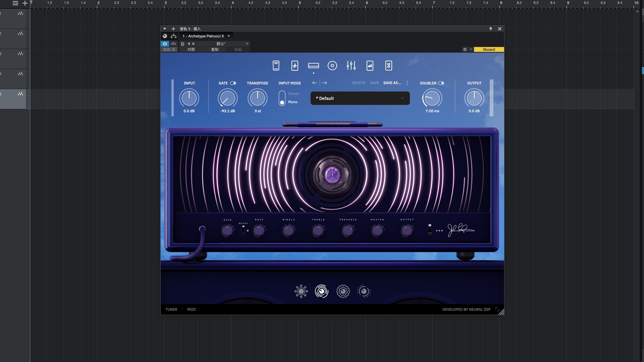Open the MIDI tab

191,309
